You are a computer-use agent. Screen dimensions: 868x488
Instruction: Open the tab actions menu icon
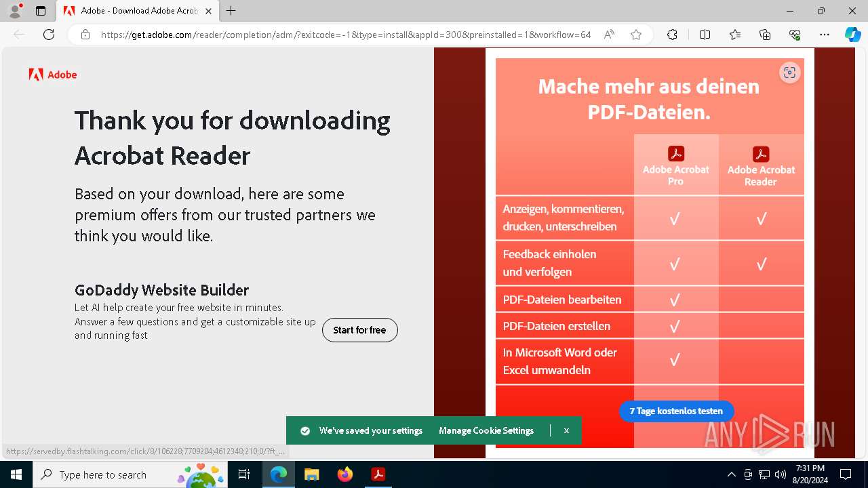[x=41, y=11]
